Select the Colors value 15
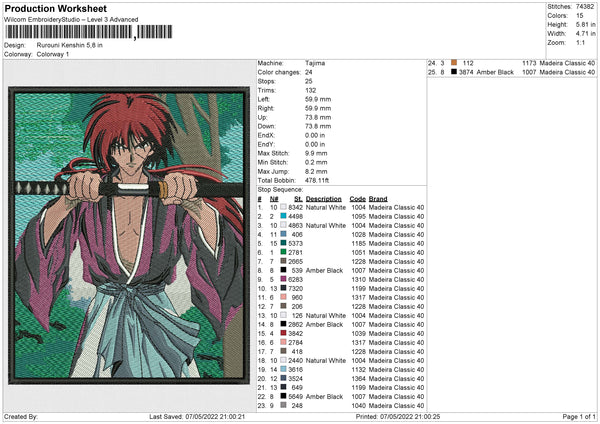The image size is (600, 424). [579, 16]
